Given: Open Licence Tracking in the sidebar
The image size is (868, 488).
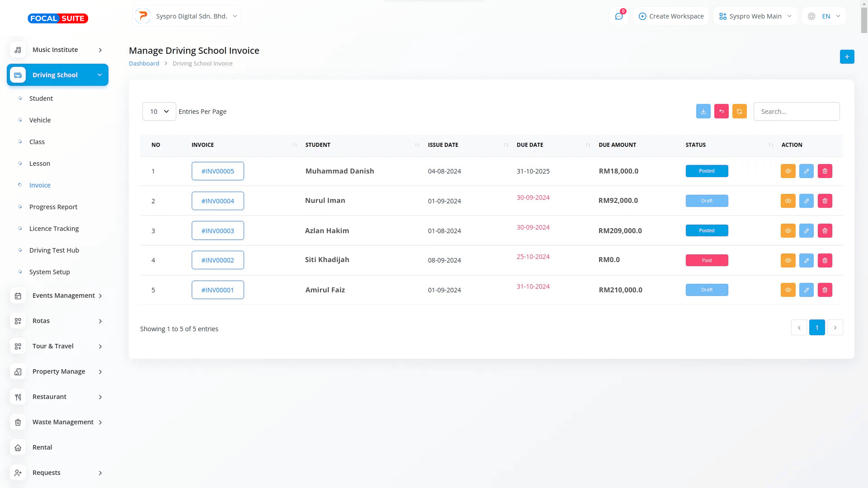Looking at the screenshot, I should click(x=54, y=229).
